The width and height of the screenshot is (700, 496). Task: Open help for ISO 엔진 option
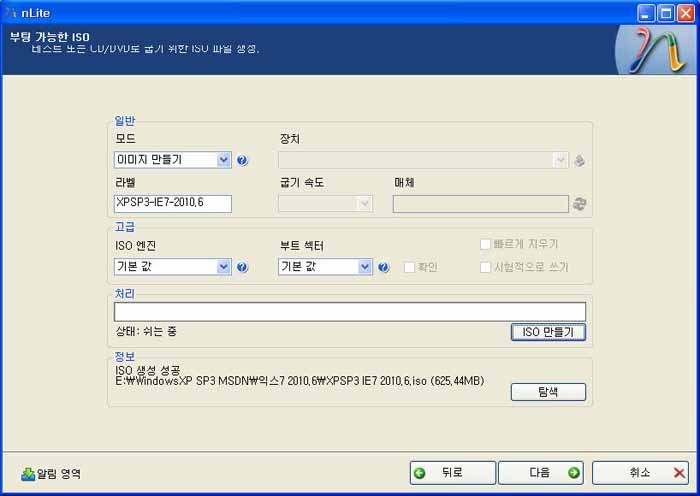242,267
